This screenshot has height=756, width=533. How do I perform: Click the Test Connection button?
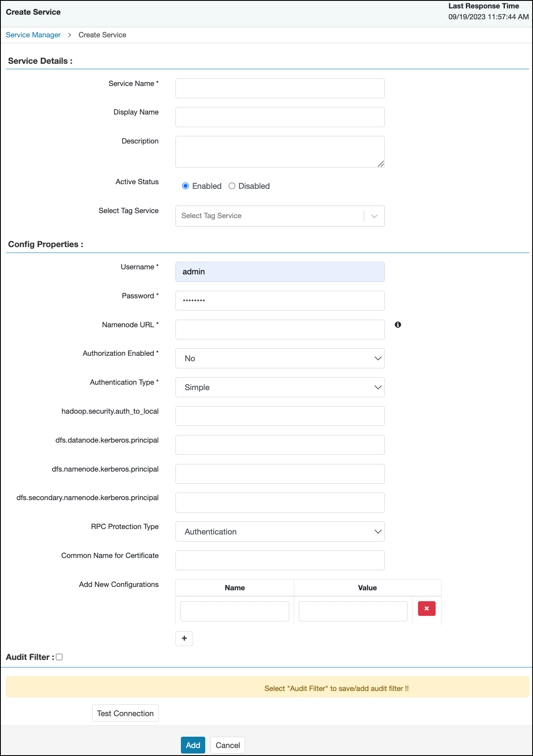click(x=125, y=713)
